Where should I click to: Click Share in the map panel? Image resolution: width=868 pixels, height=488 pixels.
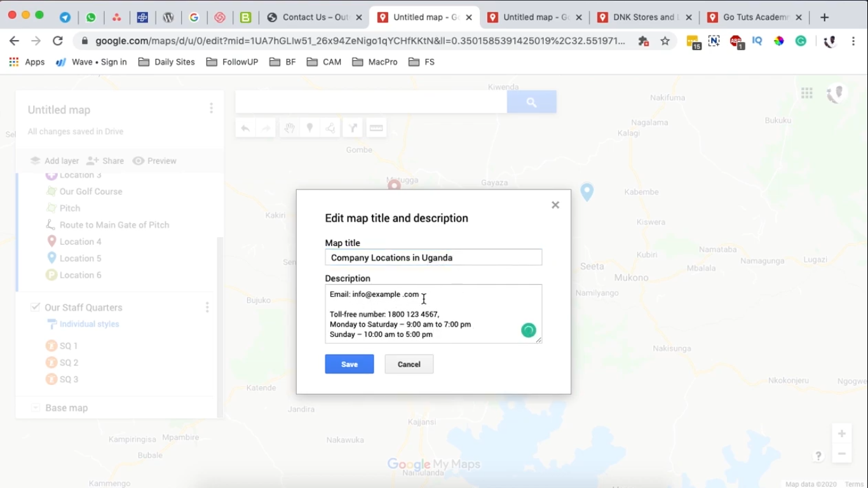(x=105, y=161)
